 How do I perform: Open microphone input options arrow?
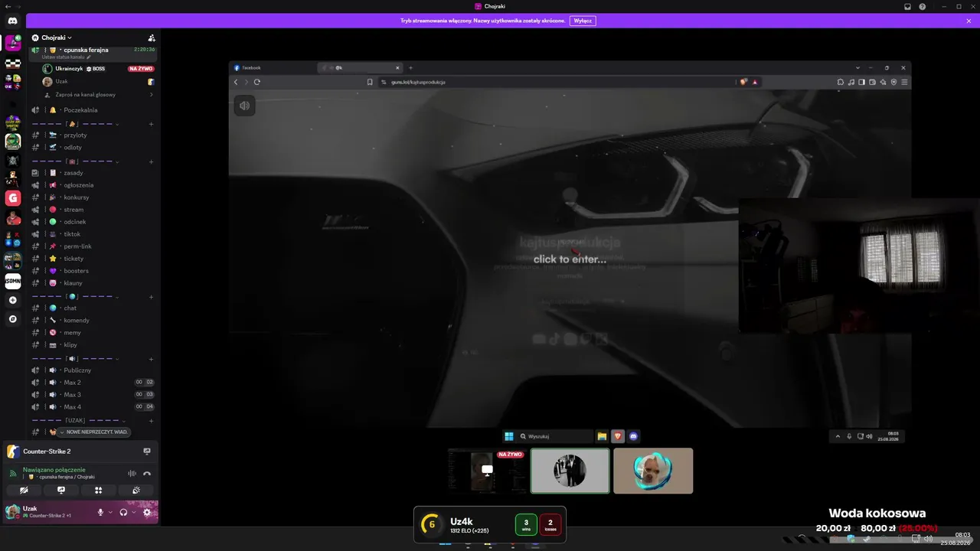110,512
